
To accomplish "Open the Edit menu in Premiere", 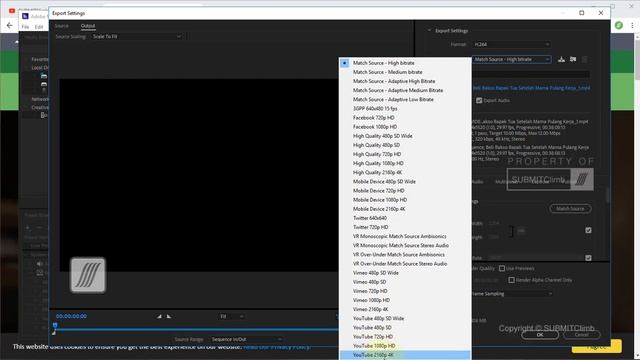I will coord(39,27).
